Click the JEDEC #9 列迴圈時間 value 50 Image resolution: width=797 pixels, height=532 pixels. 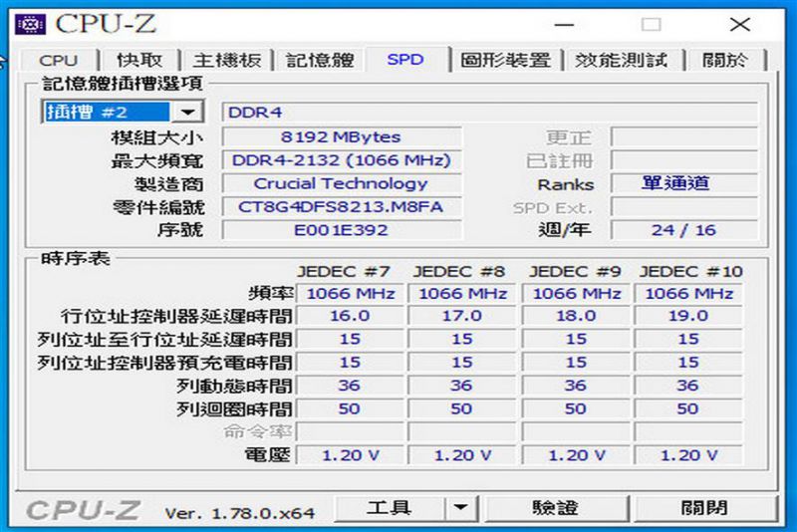576,408
